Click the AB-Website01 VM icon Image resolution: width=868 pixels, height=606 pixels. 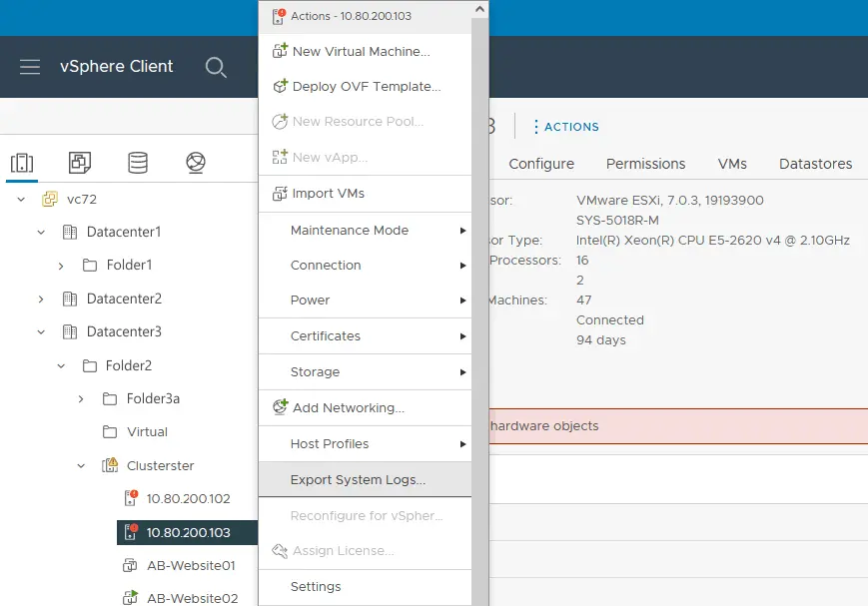(130, 566)
